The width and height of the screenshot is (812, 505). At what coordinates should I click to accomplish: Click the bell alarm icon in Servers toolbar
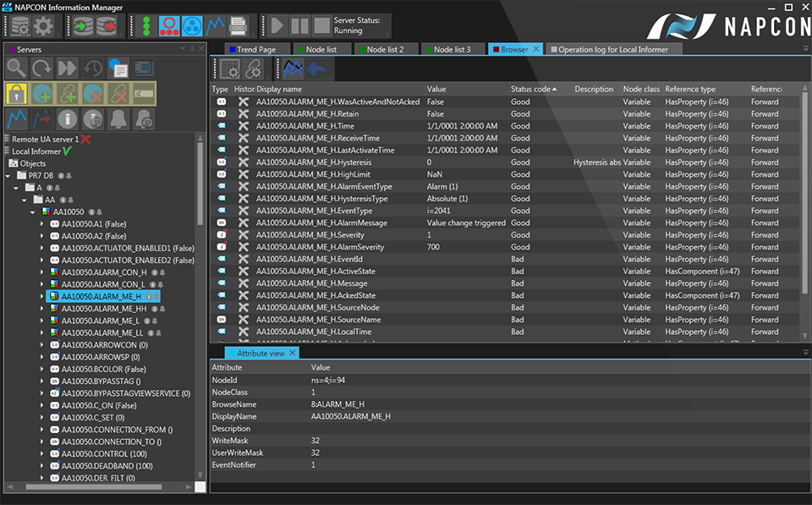(x=118, y=119)
